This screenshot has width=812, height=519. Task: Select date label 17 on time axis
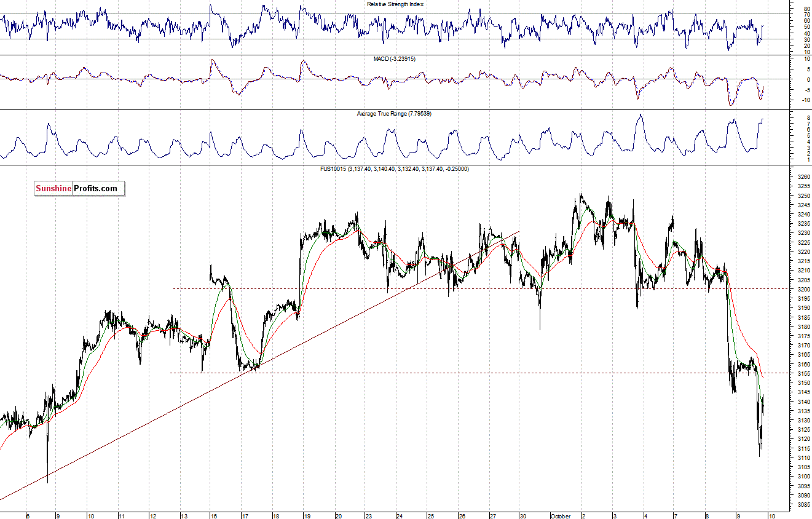pos(245,515)
